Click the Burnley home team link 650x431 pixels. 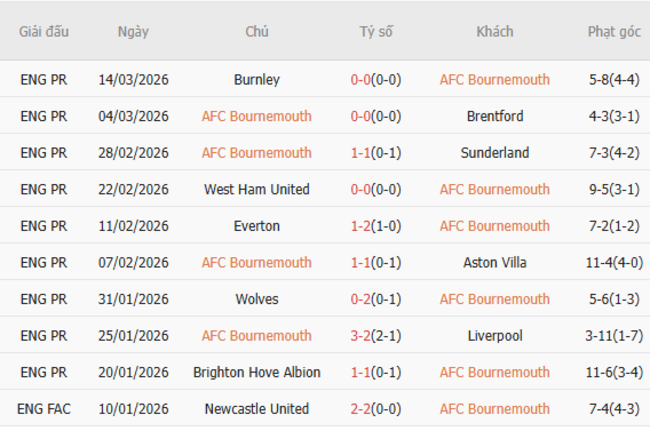tap(257, 80)
